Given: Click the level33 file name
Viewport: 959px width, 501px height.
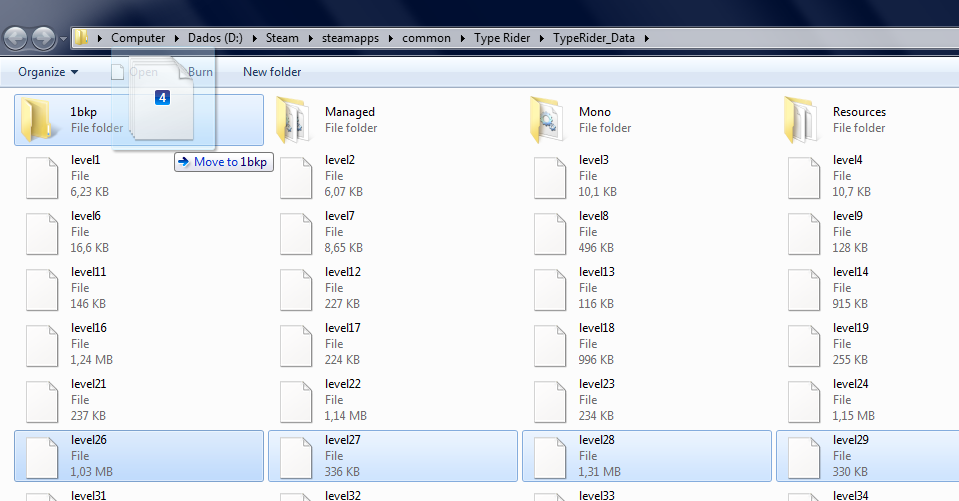Looking at the screenshot, I should [x=597, y=495].
